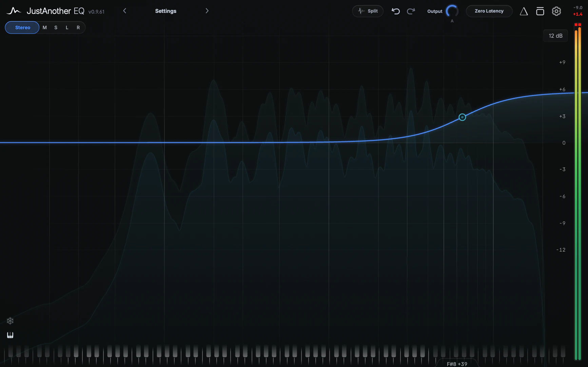Click the triangle delta icon

coord(524,12)
